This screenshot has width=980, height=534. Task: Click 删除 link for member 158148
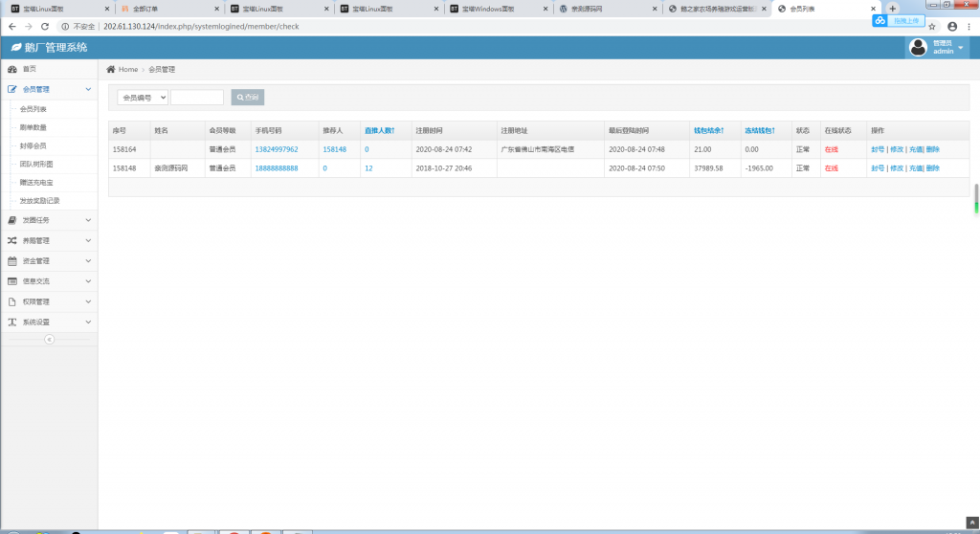933,168
